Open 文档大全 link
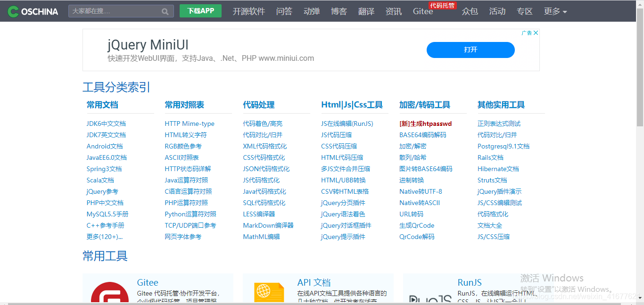The image size is (644, 305). [490, 225]
